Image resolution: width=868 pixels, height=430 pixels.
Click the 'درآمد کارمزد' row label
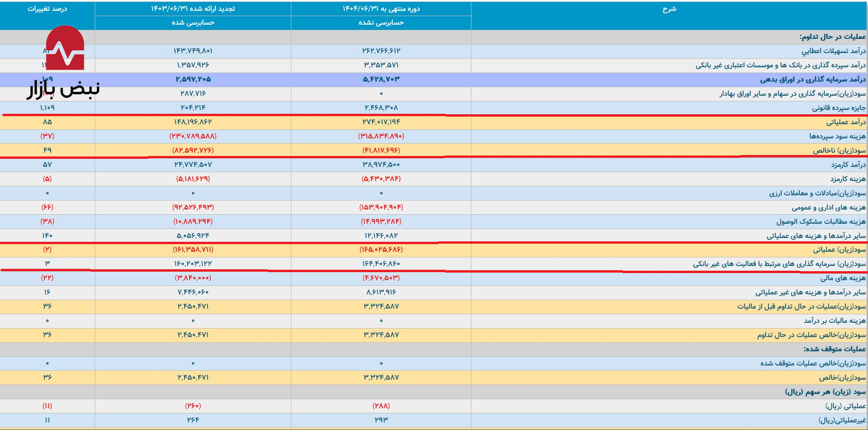coord(848,165)
